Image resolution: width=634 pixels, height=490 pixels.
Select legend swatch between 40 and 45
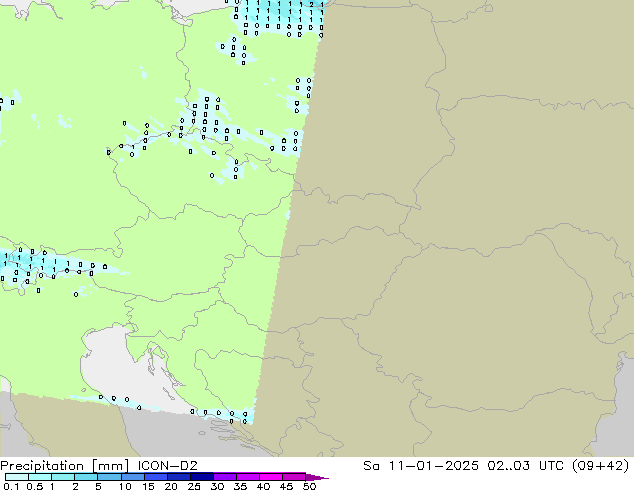[x=271, y=477]
